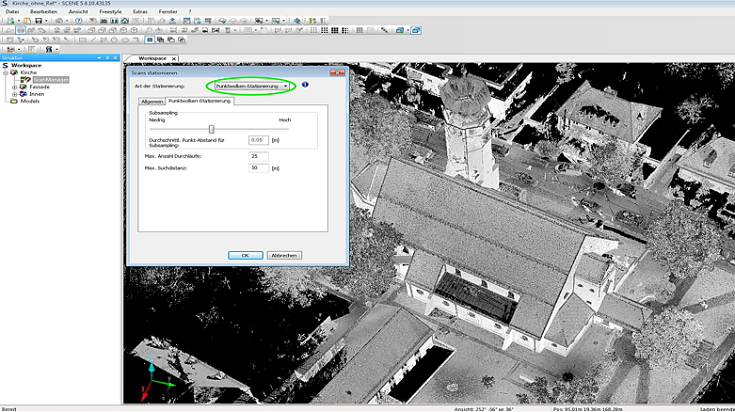Click the Save floppy disk icon
The width and height of the screenshot is (735, 412).
click(38, 21)
